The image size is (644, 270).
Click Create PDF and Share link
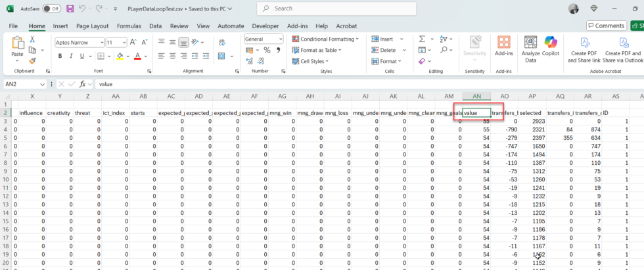584,49
